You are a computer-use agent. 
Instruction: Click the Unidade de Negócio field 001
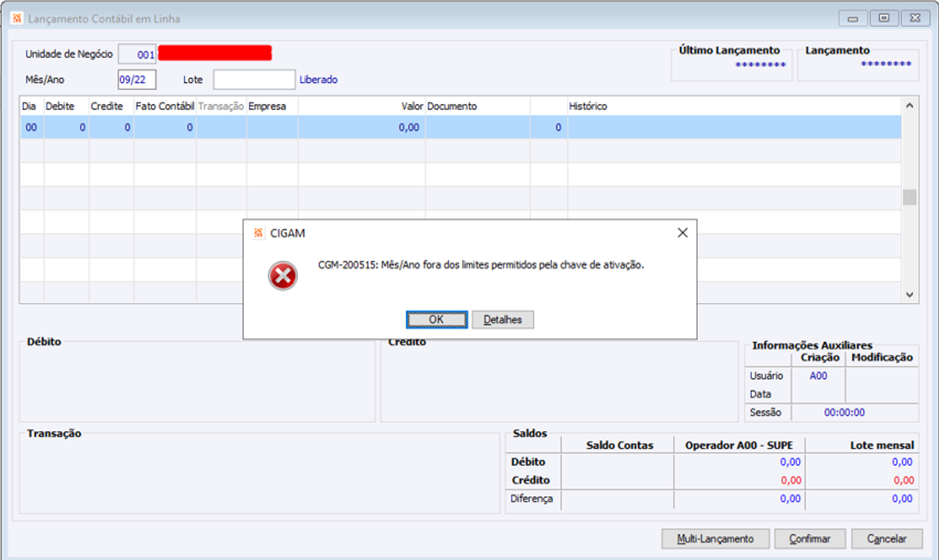137,54
